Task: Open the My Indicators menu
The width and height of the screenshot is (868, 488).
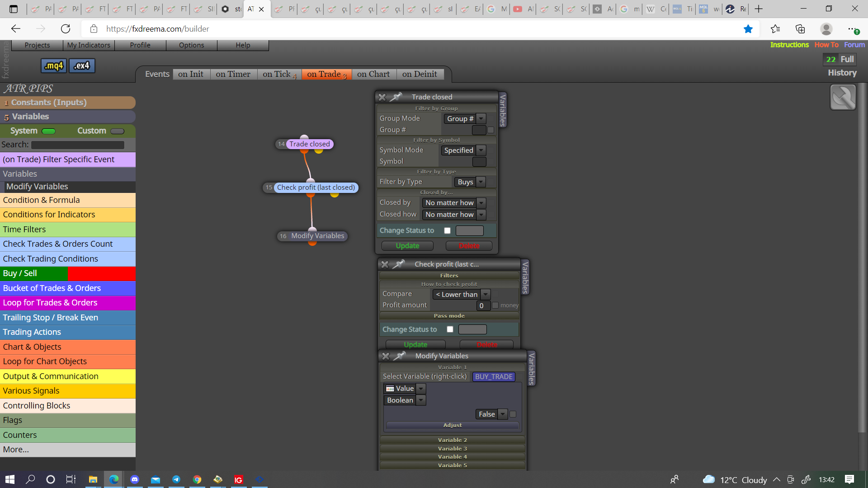Action: [89, 45]
